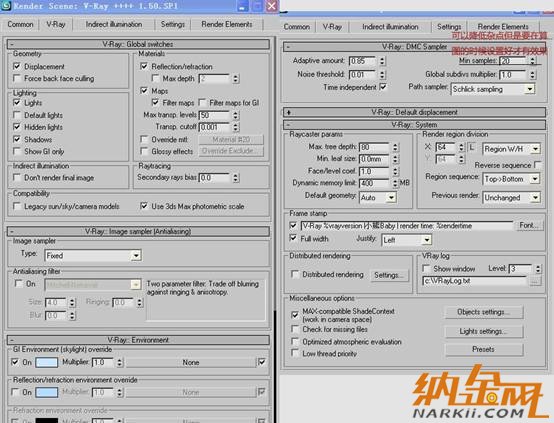Enable antialiasing filter On checkbox
The width and height of the screenshot is (554, 423).
pos(18,283)
